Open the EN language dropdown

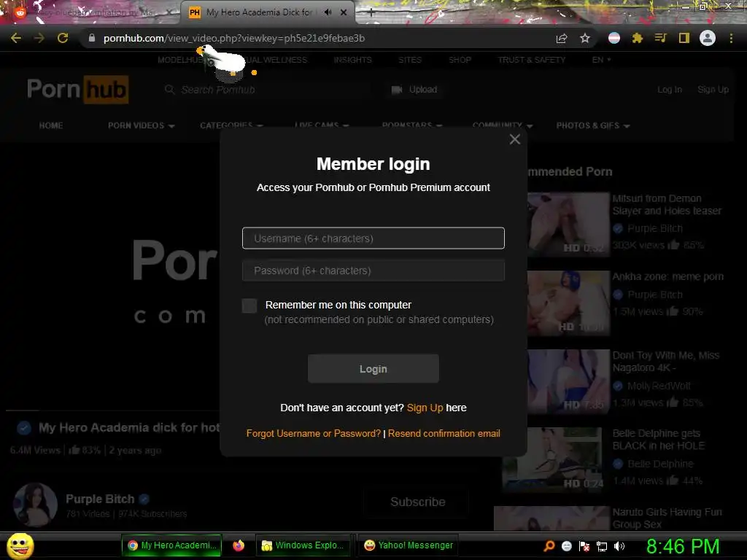[601, 60]
